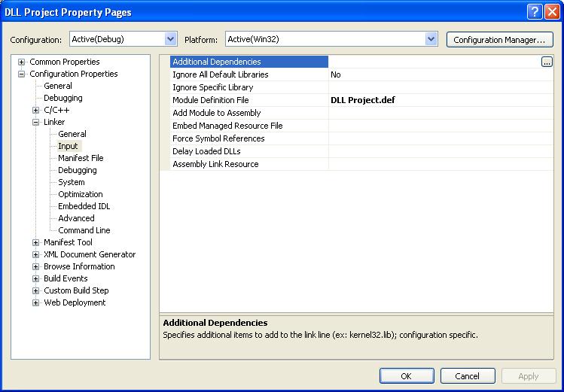Click the ellipsis button for Additional Dependencies
The image size is (564, 392).
click(x=547, y=62)
